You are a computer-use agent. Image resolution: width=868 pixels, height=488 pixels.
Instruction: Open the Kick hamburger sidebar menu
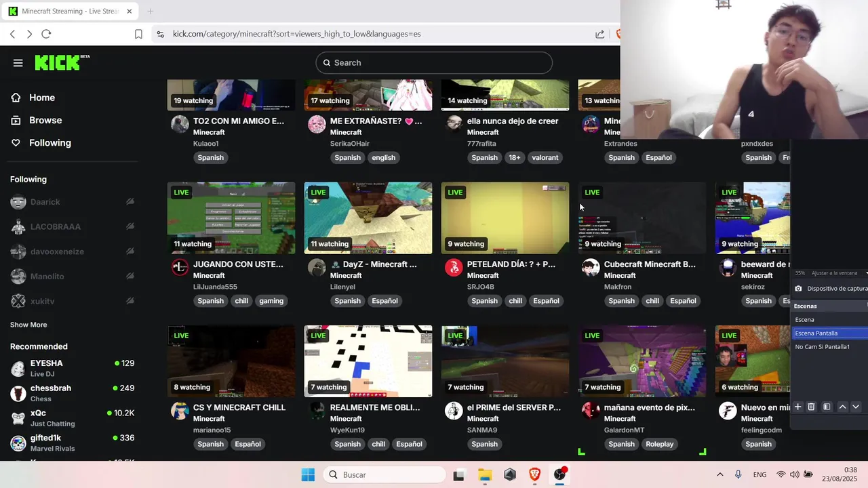pyautogui.click(x=18, y=63)
